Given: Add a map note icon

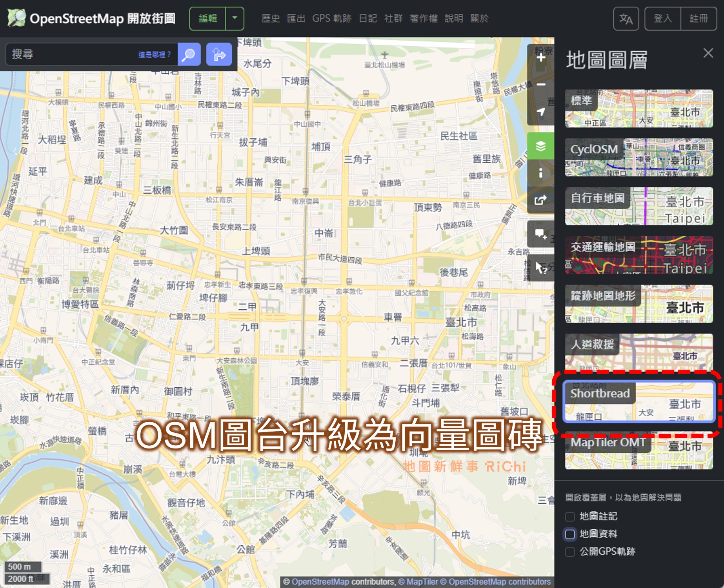Looking at the screenshot, I should pyautogui.click(x=541, y=234).
